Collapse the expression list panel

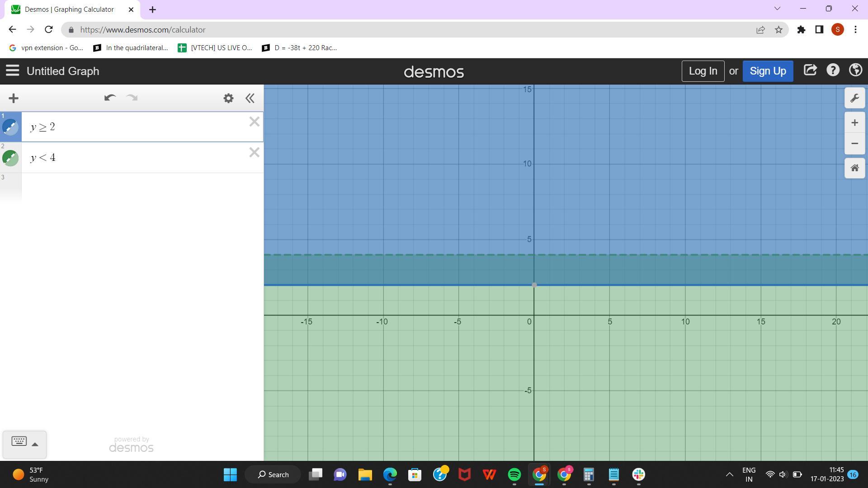pos(250,98)
